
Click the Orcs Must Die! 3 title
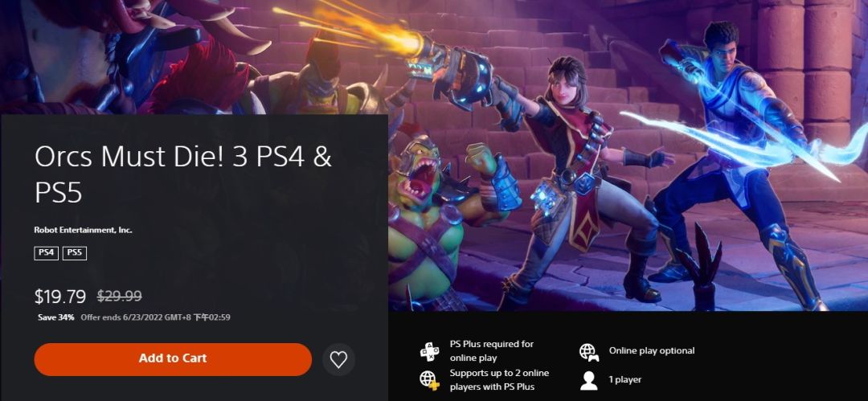coord(182,174)
